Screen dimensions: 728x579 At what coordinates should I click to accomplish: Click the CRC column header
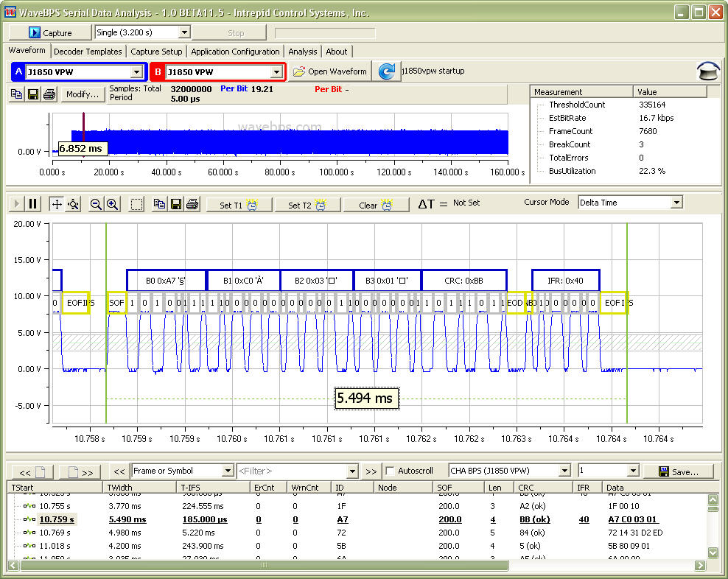coord(543,487)
